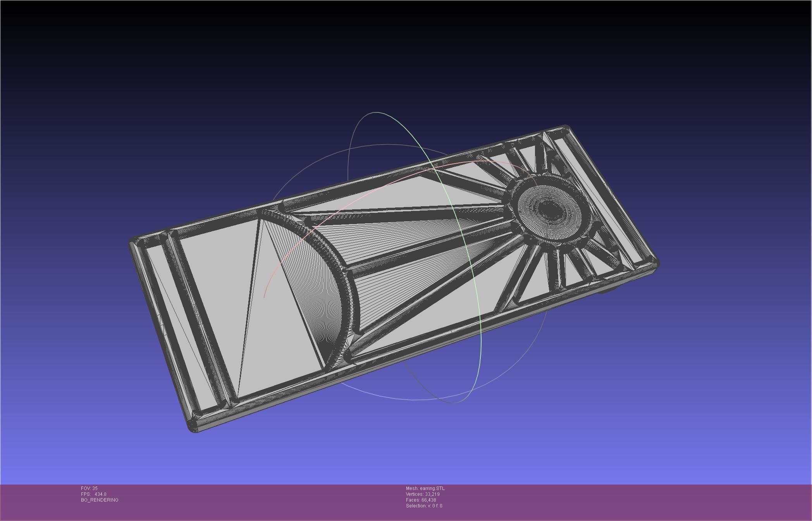Click the BO_RENDERING label
The width and height of the screenshot is (812, 521).
pyautogui.click(x=100, y=500)
